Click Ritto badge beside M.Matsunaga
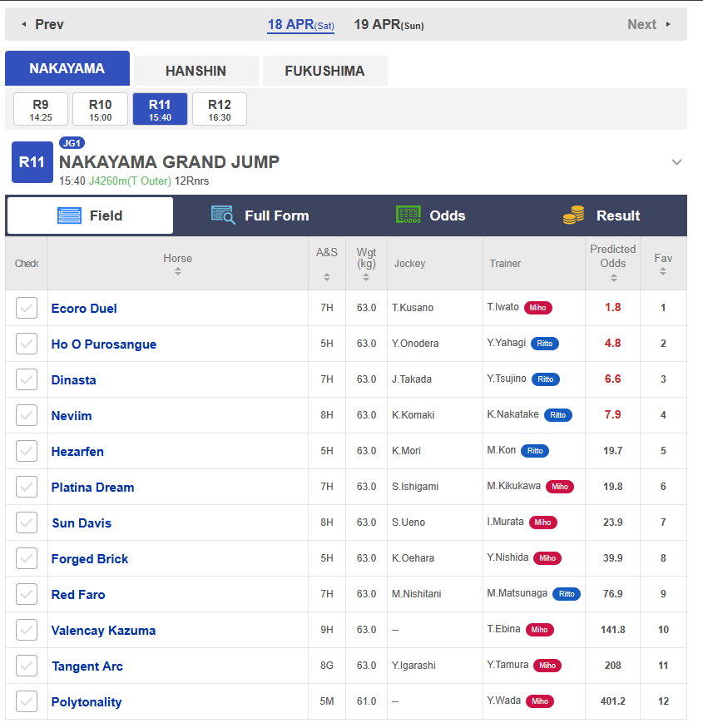703x728 pixels. (567, 594)
